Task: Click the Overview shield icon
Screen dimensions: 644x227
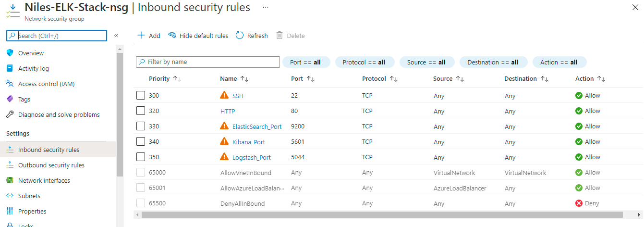Action: pos(10,53)
